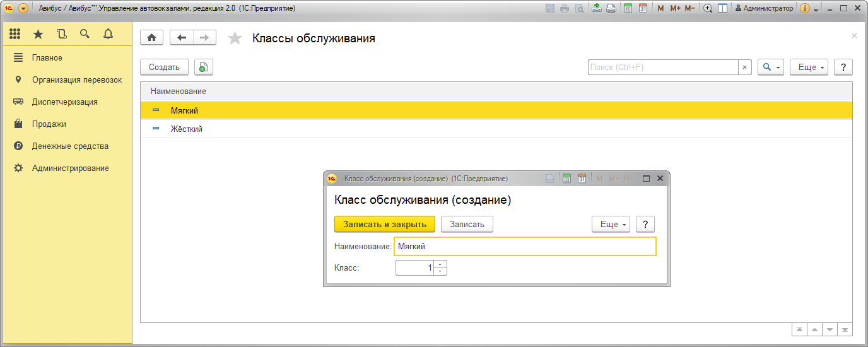868x347 pixels.
Task: Open the search options dropdown with magnifier
Action: [x=770, y=68]
